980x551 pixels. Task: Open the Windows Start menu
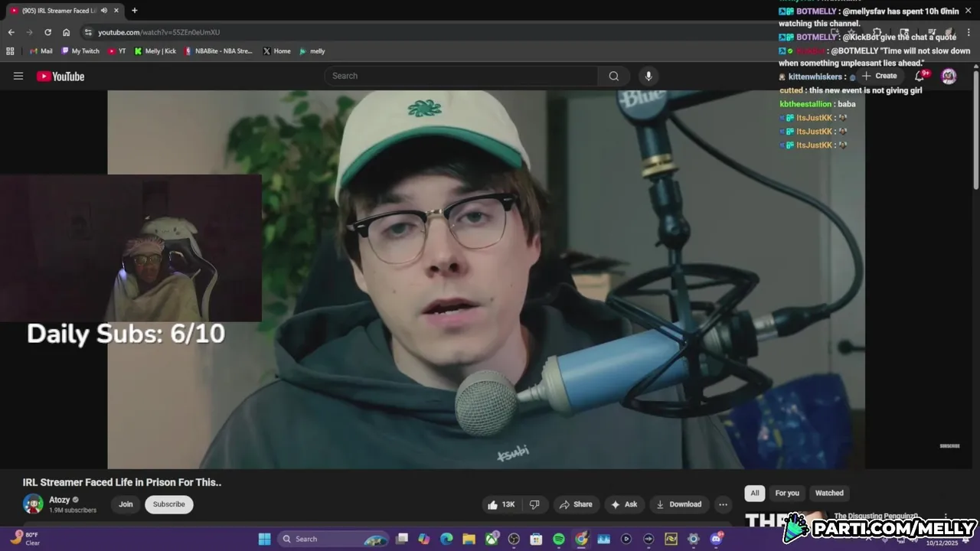pos(264,539)
